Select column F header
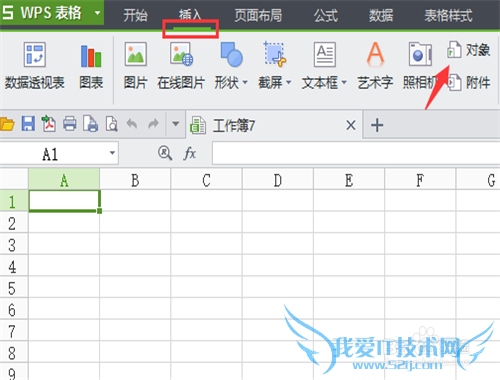 click(x=420, y=180)
